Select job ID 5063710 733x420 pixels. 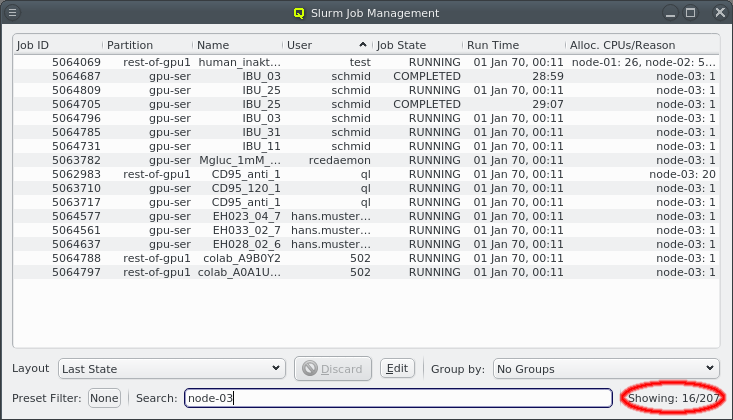76,188
